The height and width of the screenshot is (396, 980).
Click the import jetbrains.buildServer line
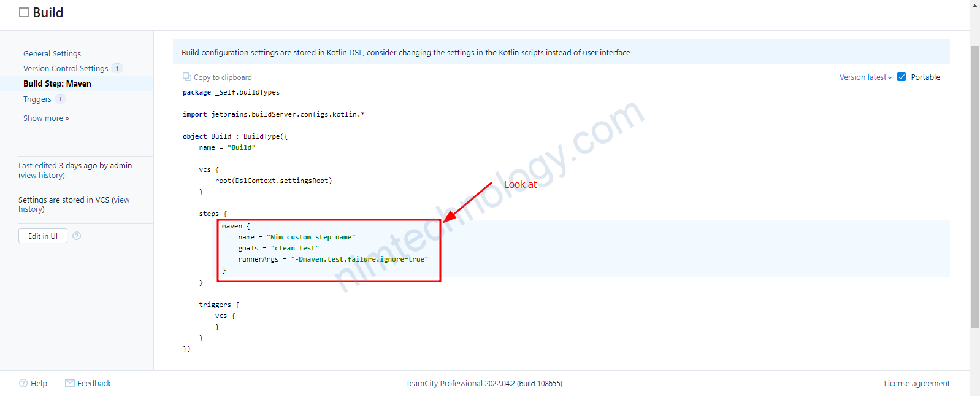274,114
